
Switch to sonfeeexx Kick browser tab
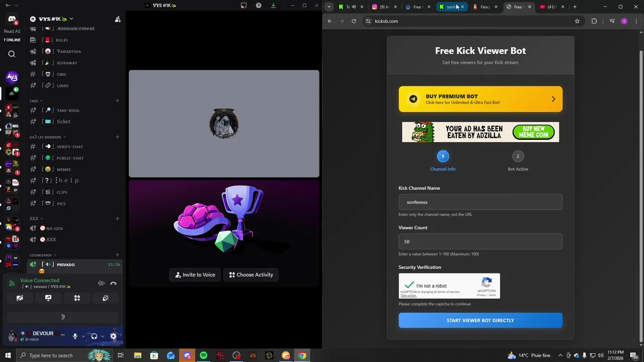click(x=451, y=7)
